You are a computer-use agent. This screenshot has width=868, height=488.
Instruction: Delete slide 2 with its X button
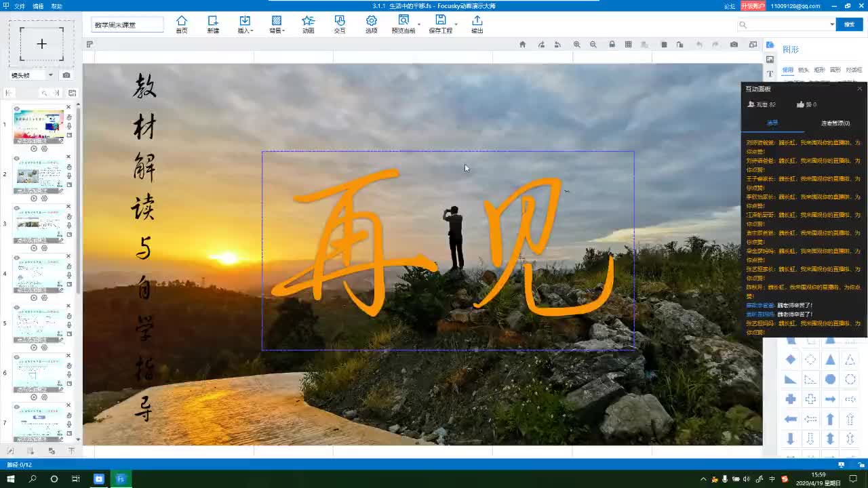coord(68,157)
